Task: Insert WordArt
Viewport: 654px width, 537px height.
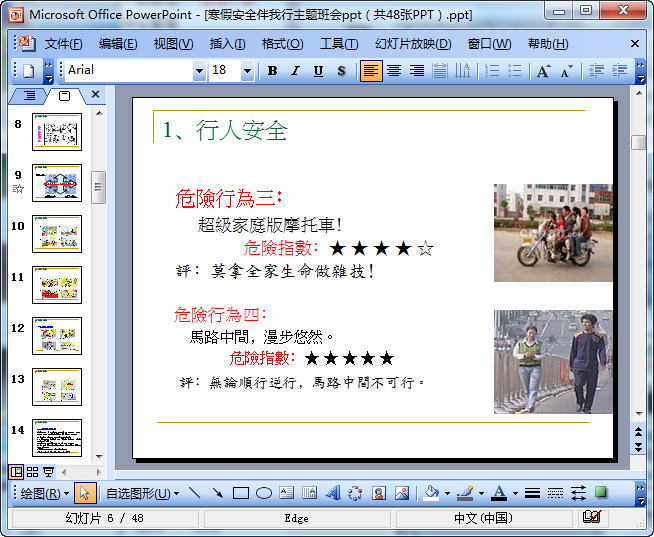Action: pos(332,493)
